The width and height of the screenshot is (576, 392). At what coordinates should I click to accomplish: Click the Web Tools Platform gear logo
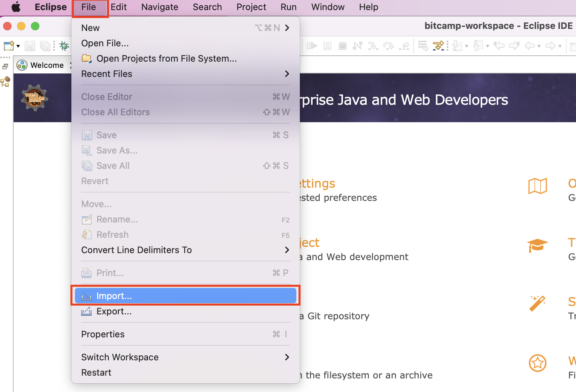pyautogui.click(x=34, y=98)
